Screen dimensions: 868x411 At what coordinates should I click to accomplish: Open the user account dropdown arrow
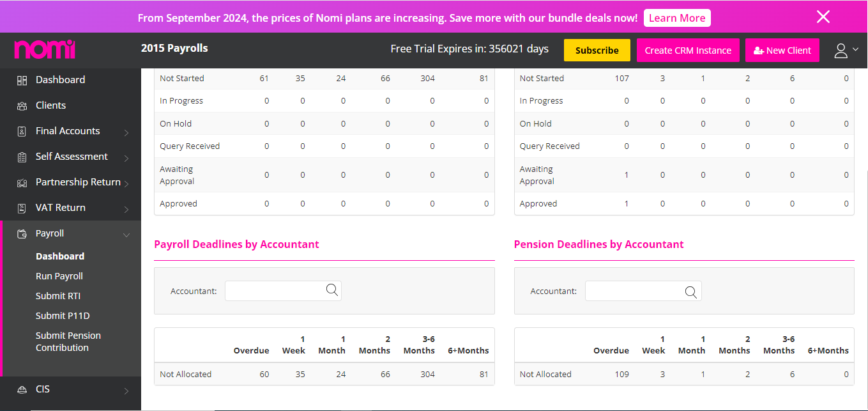coord(856,49)
